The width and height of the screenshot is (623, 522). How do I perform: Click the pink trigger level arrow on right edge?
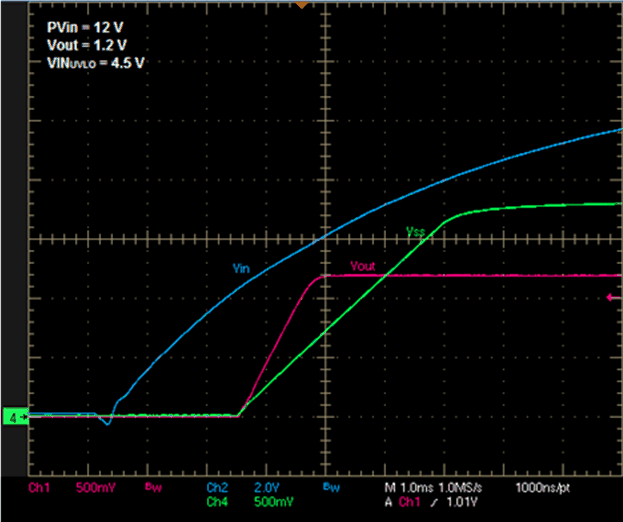pos(614,297)
